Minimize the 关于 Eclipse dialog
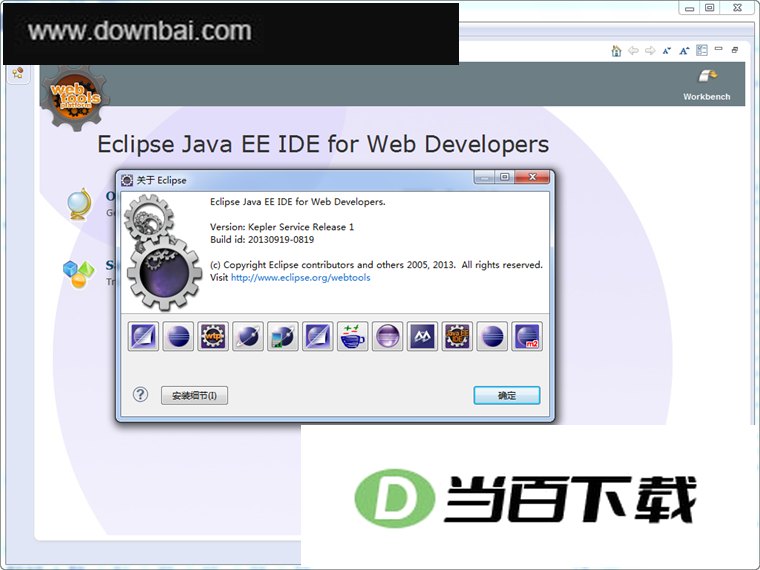760x570 pixels. click(x=484, y=177)
